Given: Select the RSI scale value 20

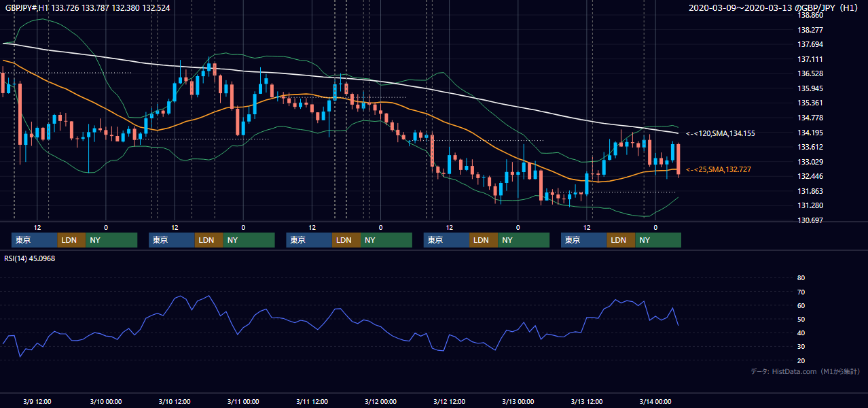Looking at the screenshot, I should (x=801, y=360).
